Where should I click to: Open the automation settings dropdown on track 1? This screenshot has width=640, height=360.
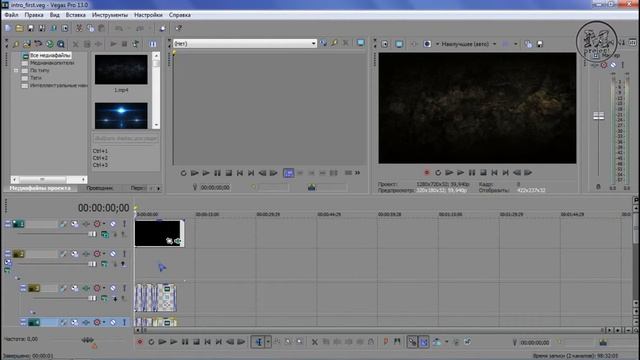(x=104, y=224)
